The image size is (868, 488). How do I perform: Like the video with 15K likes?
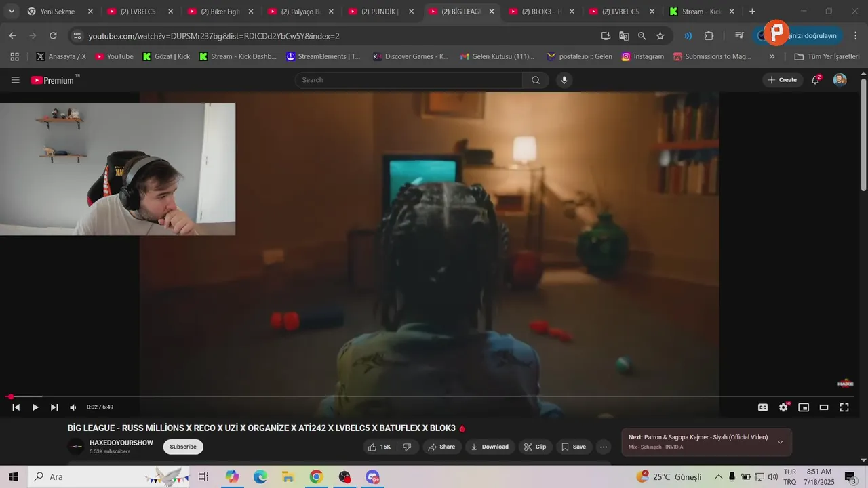[380, 447]
